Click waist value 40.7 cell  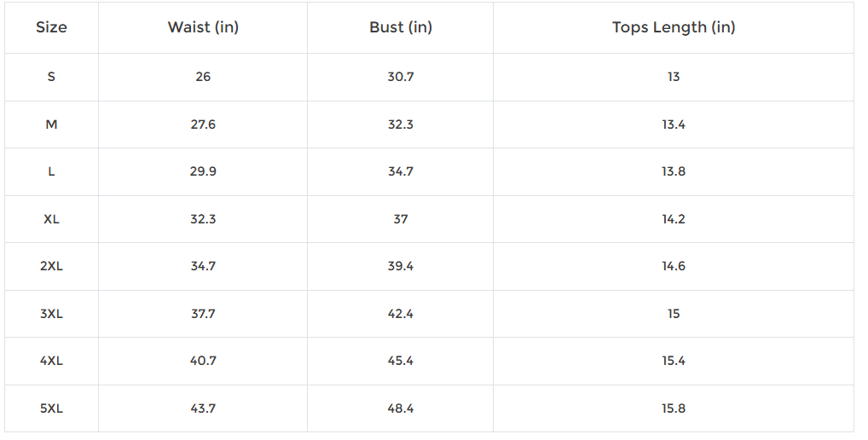203,361
